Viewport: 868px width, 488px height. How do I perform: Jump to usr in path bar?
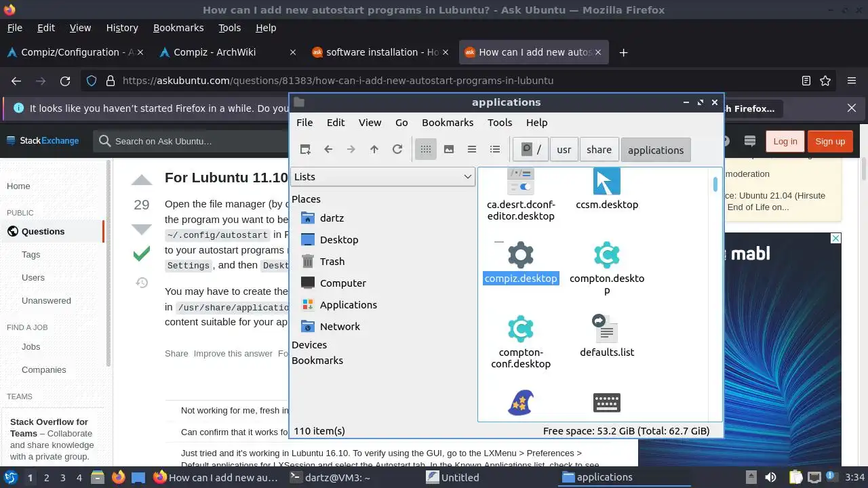564,150
